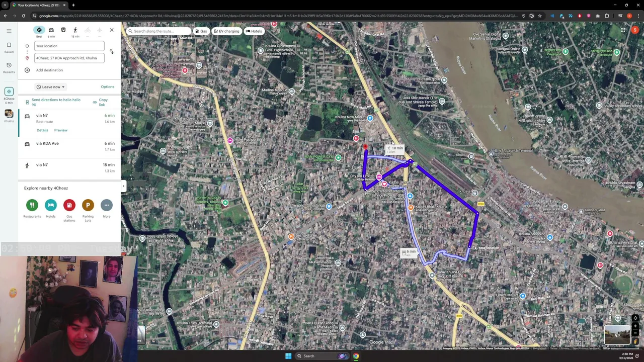Screen dimensions: 644x362
Task: Collapse the side panel arrow
Action: tap(123, 186)
